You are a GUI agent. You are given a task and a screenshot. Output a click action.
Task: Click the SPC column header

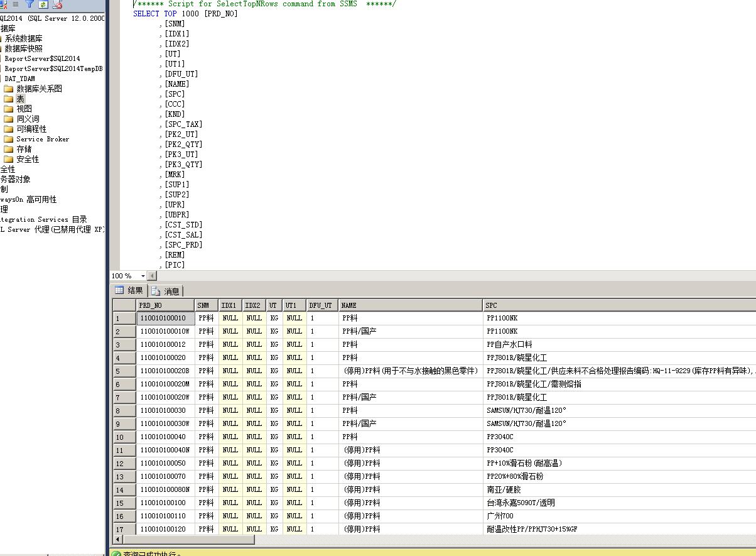click(x=619, y=305)
